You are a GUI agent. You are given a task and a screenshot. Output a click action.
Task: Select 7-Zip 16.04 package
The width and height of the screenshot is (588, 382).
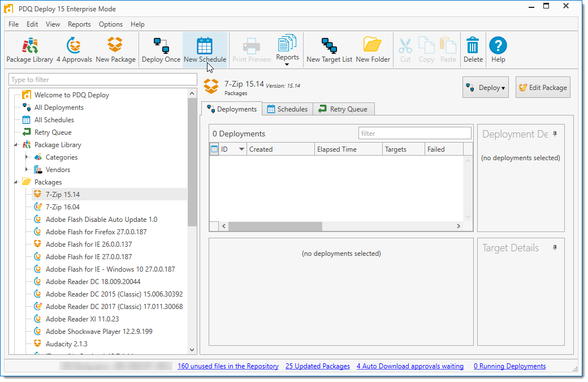[x=63, y=207]
